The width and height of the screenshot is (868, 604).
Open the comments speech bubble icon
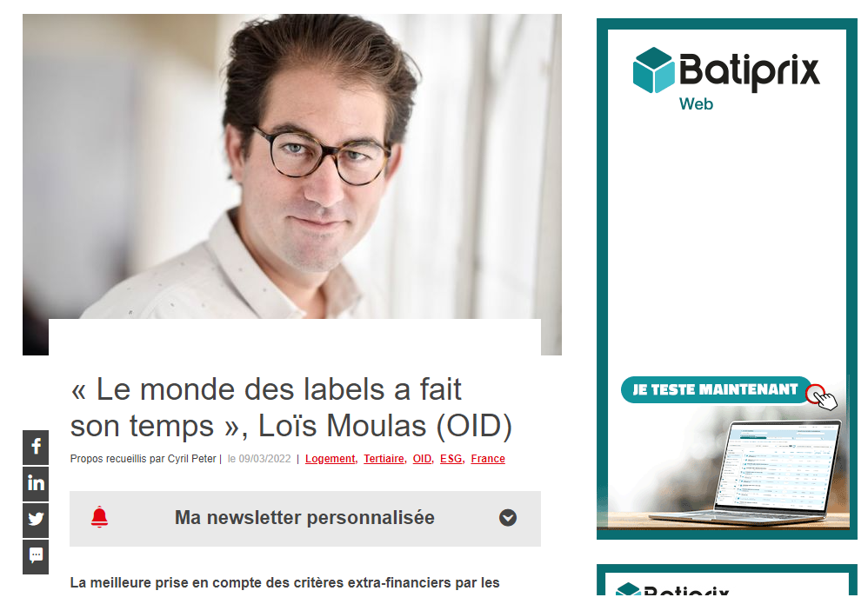[36, 556]
